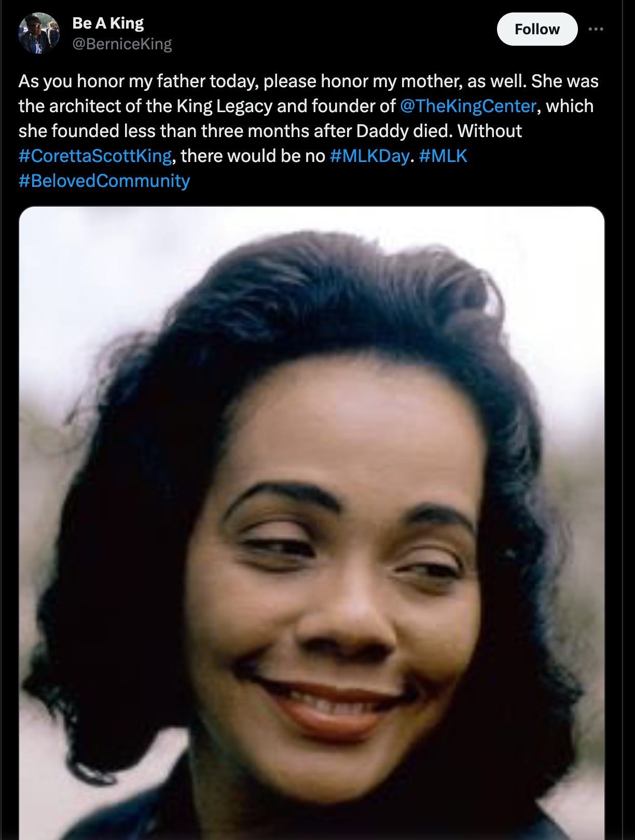Screen dimensions: 635x840
Task: View posts tagged #MLKDay
Action: pos(369,156)
